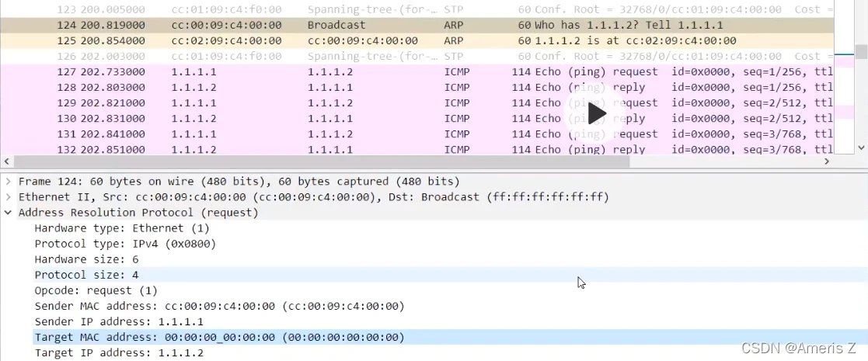Select the Sender IP address 1.1.1.1 field
The height and width of the screenshot is (361, 868).
point(118,321)
